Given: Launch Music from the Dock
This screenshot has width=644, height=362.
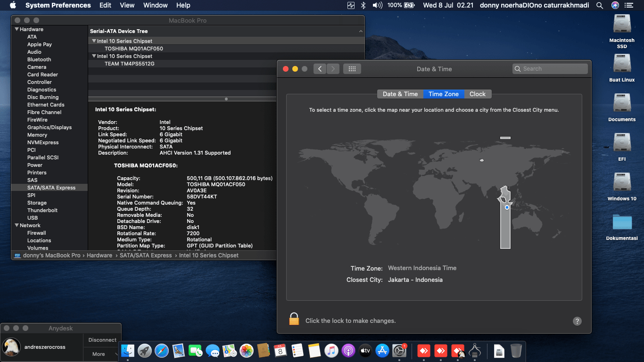Looking at the screenshot, I should pyautogui.click(x=331, y=351).
